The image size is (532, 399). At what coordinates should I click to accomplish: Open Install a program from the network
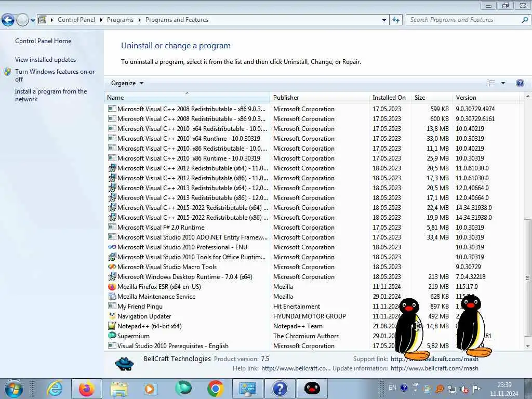coord(51,96)
